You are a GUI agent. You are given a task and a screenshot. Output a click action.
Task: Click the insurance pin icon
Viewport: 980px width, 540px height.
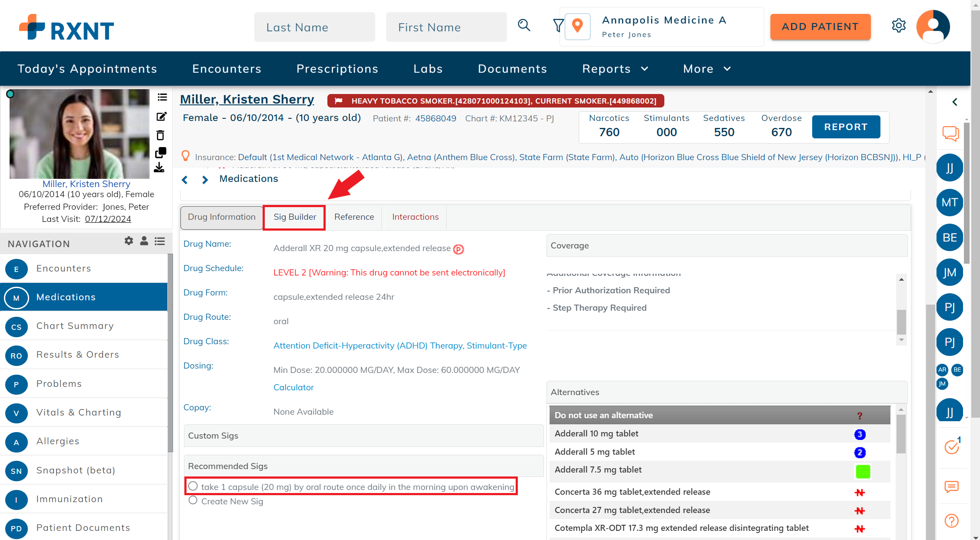pyautogui.click(x=185, y=156)
